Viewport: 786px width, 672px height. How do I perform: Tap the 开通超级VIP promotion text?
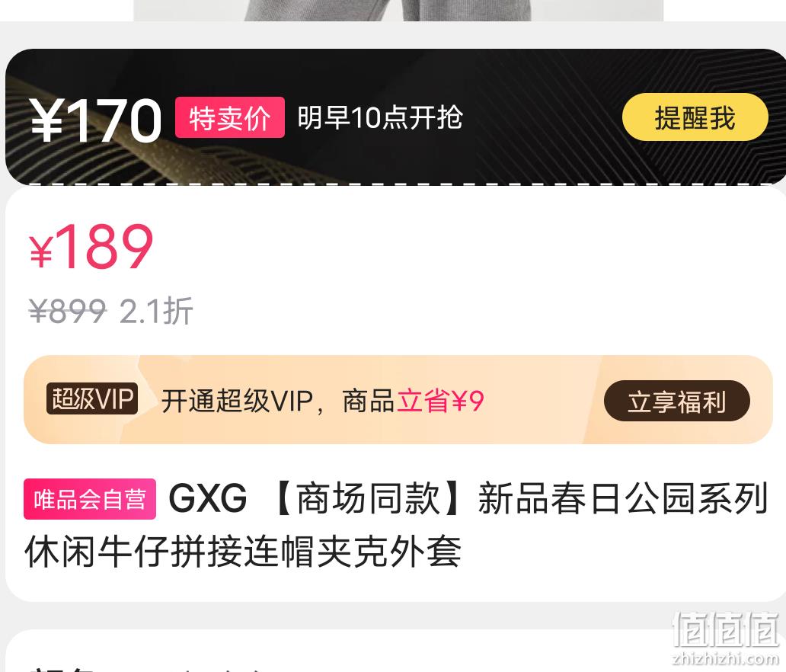tap(237, 402)
